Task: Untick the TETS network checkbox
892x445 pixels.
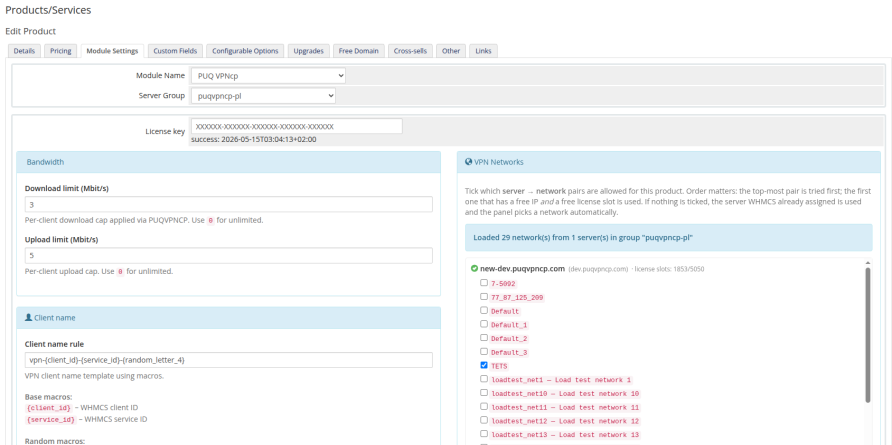Action: (x=484, y=365)
